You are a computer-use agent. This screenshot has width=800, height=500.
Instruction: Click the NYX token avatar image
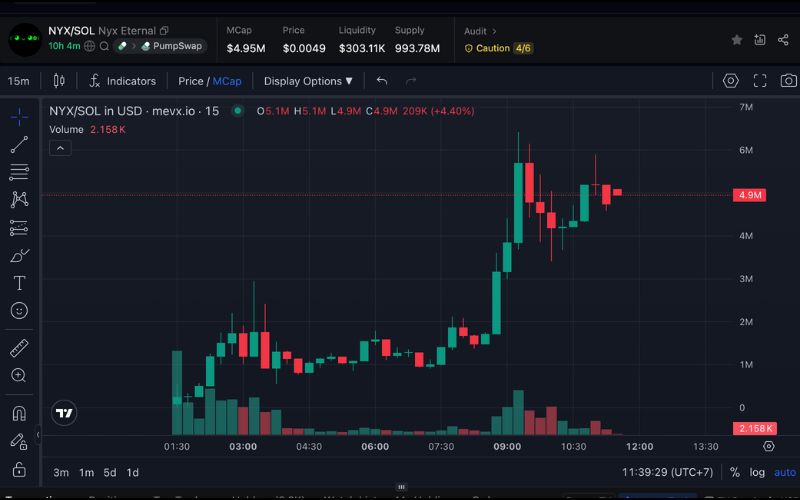click(x=25, y=39)
